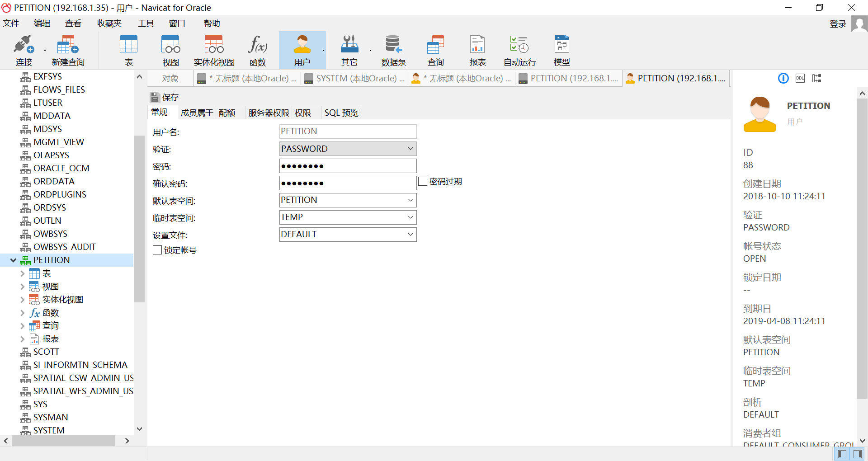The width and height of the screenshot is (868, 461).
Task: Click the 登录 login link
Action: [x=838, y=24]
